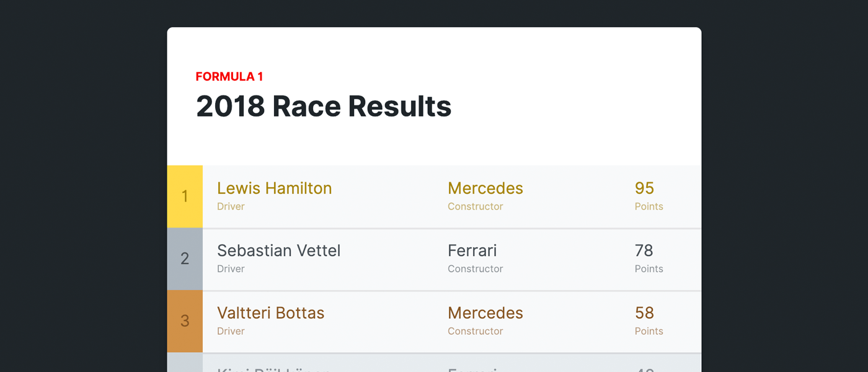
Task: Click the 95 points value
Action: (x=644, y=188)
